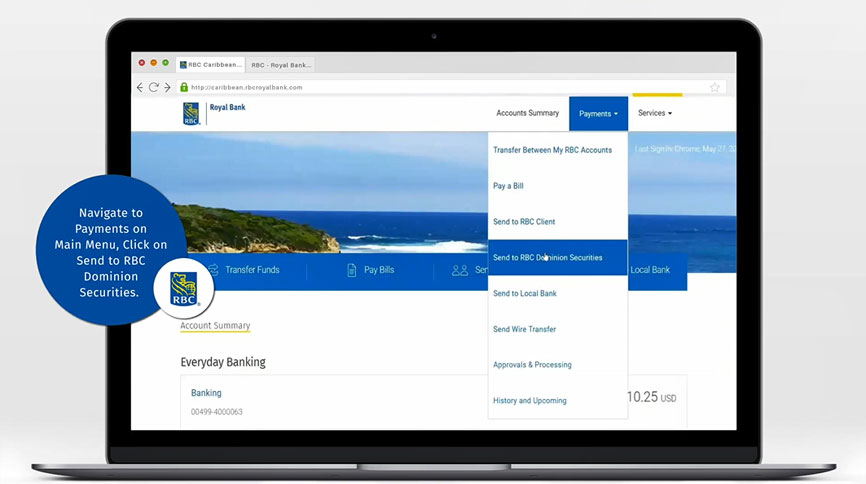Click Send to RBC Dominion Securities
The width and height of the screenshot is (866, 484).
558,257
